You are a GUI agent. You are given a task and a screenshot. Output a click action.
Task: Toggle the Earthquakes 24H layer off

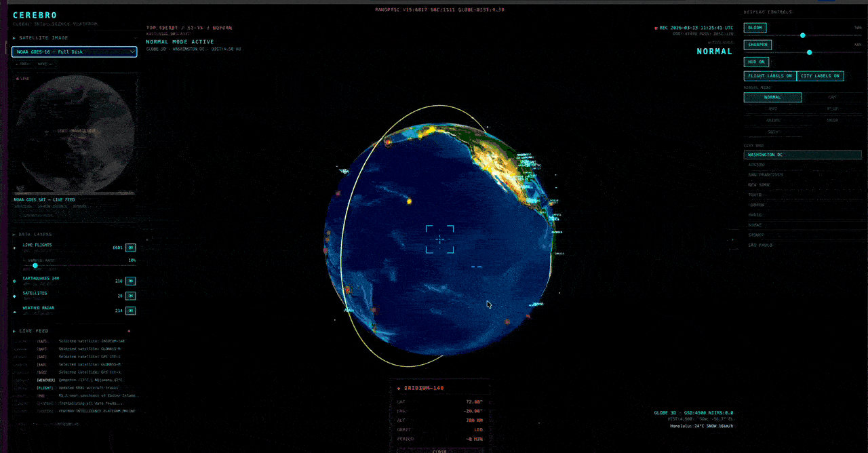click(130, 281)
